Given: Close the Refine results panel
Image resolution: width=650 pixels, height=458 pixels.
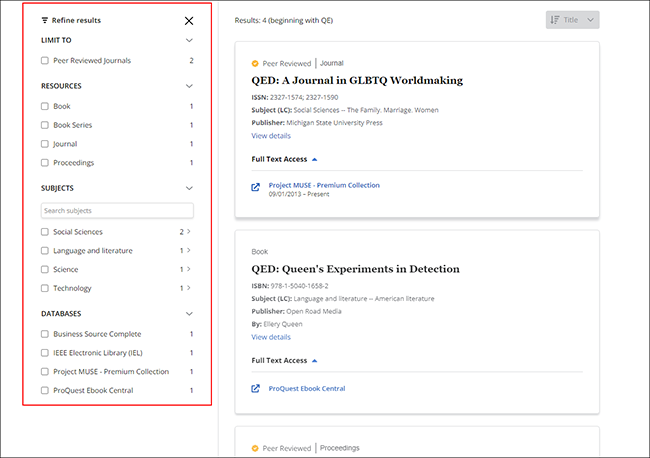Looking at the screenshot, I should (x=189, y=21).
